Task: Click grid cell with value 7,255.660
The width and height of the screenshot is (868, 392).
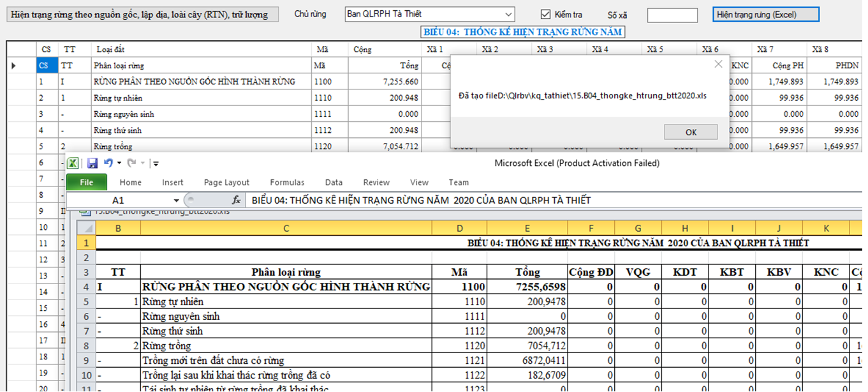Action: [385, 82]
